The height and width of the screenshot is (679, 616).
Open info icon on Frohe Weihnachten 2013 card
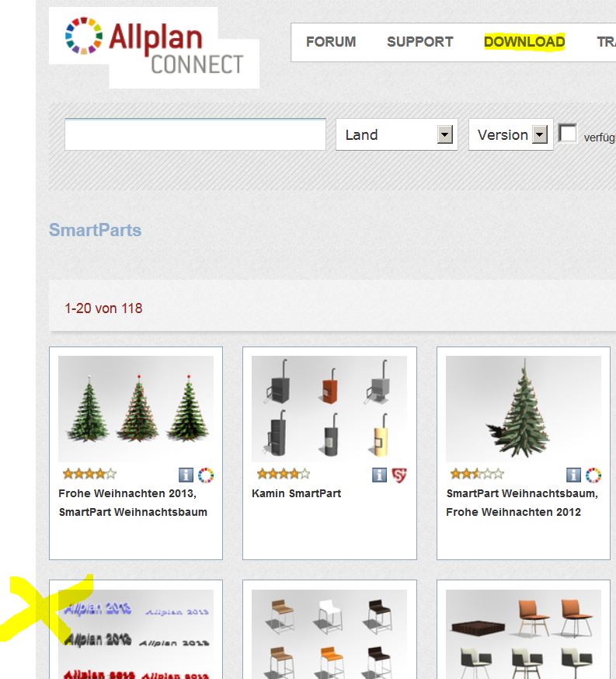186,475
